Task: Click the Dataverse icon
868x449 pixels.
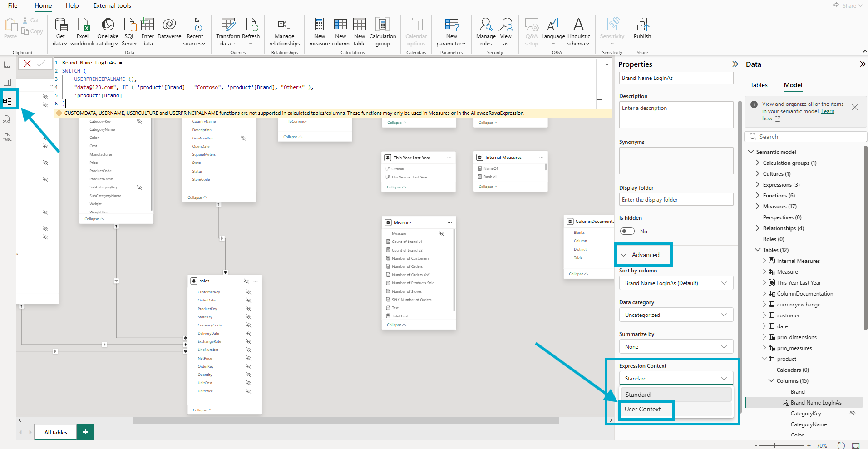Action: pos(169,28)
